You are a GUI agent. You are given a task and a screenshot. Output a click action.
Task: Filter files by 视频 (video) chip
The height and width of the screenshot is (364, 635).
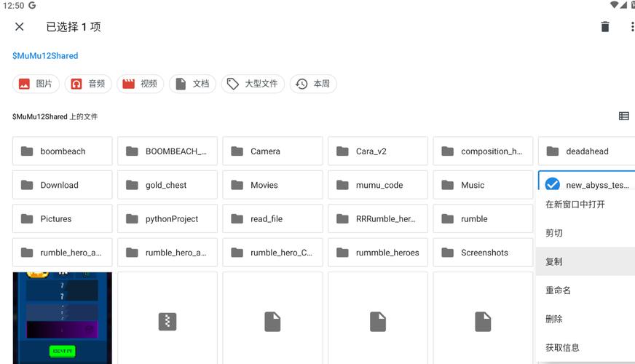click(x=140, y=84)
